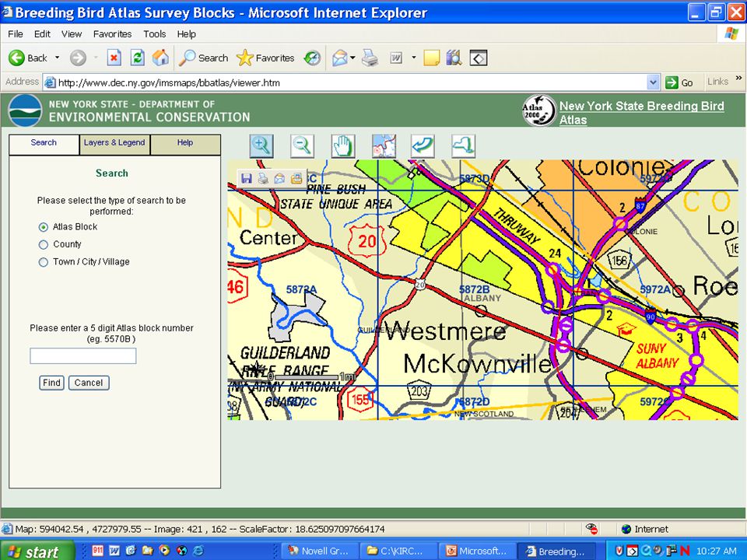Click the Word icon in Quick Launch
Image resolution: width=747 pixels, height=560 pixels.
(114, 551)
